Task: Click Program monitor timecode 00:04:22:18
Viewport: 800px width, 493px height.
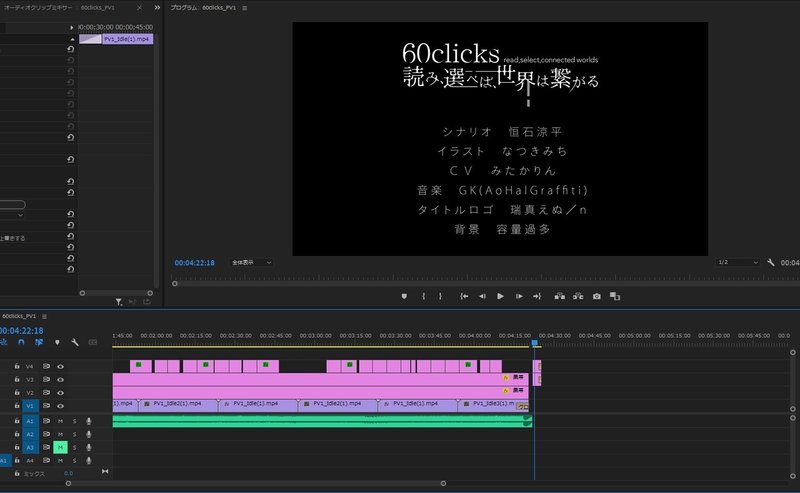Action: tap(194, 263)
